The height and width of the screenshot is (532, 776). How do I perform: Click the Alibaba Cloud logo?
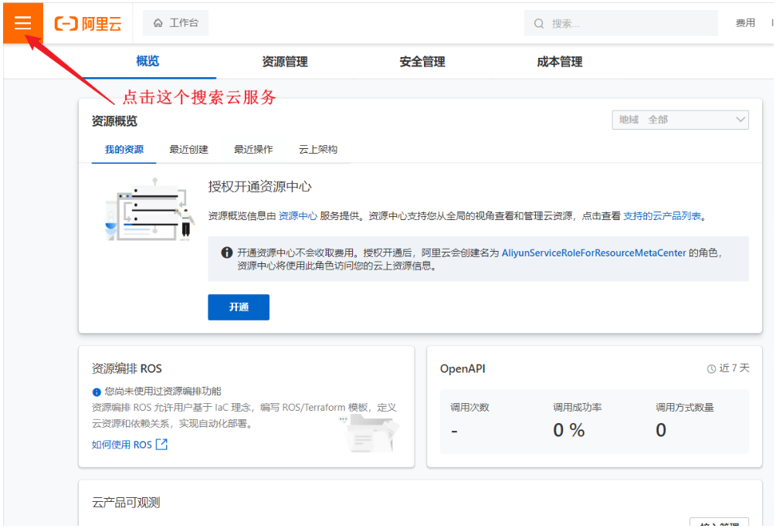click(x=88, y=24)
